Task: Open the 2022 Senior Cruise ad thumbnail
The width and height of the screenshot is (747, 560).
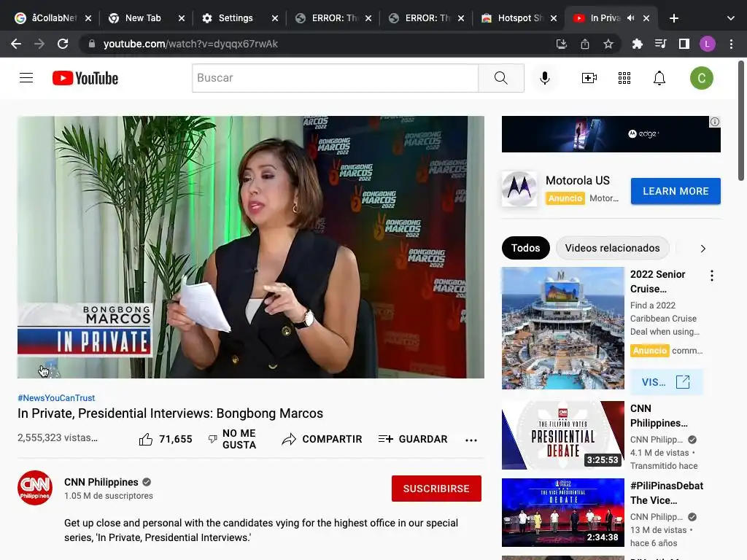Action: pyautogui.click(x=562, y=328)
